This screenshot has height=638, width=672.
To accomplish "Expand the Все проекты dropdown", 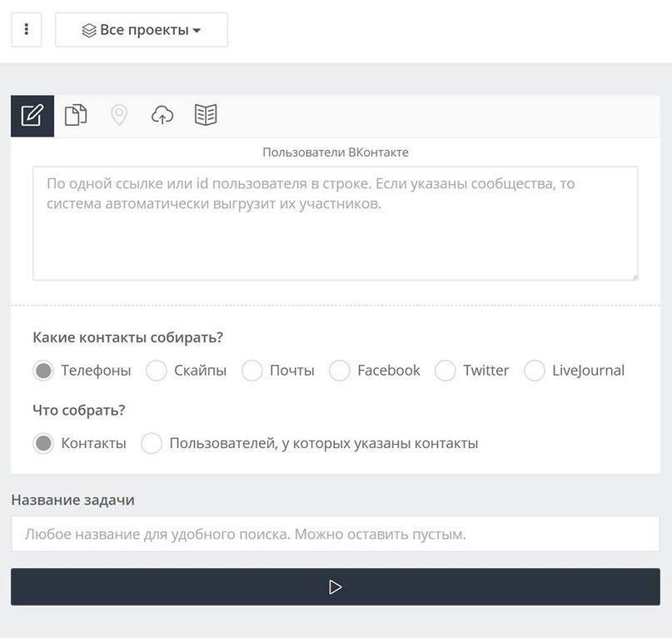I will [x=142, y=30].
